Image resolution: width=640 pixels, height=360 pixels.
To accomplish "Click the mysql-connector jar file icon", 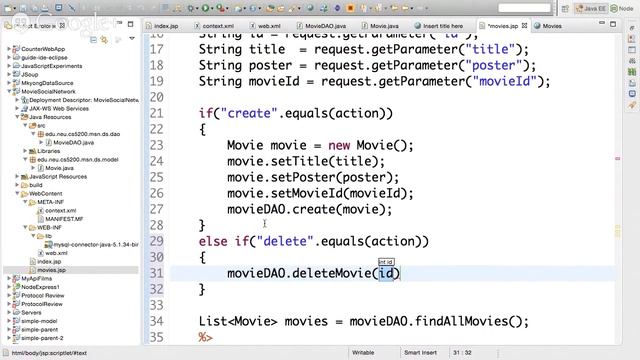I will coord(49,244).
